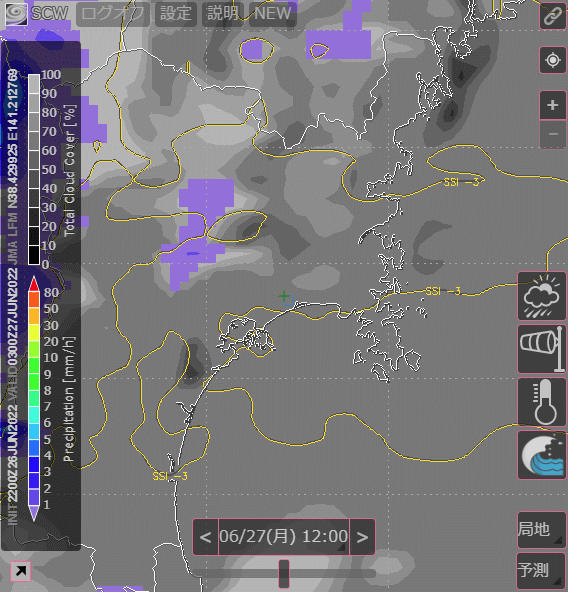The image size is (568, 592).
Task: Select the rain and cloud weather icon
Action: coord(542,296)
